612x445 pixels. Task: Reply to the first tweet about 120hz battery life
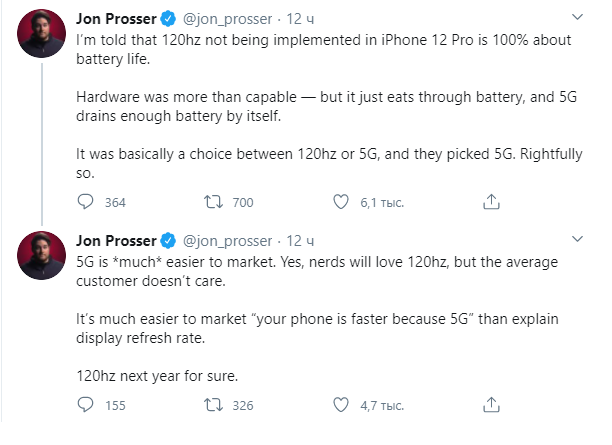click(x=86, y=202)
